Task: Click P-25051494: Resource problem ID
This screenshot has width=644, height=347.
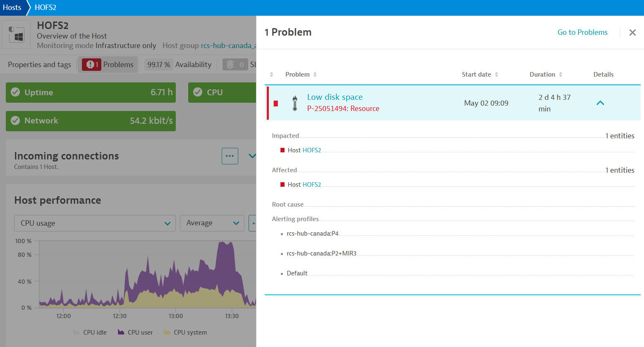Action: click(x=343, y=108)
